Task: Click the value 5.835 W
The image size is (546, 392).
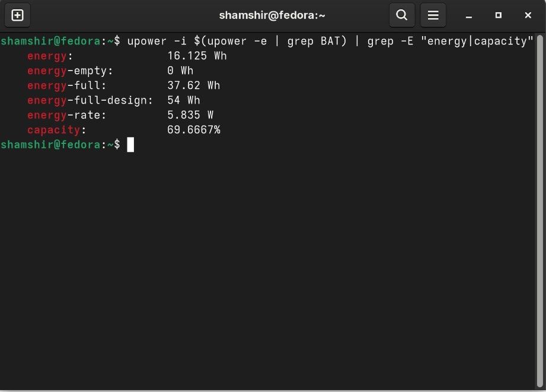Action: coord(190,115)
